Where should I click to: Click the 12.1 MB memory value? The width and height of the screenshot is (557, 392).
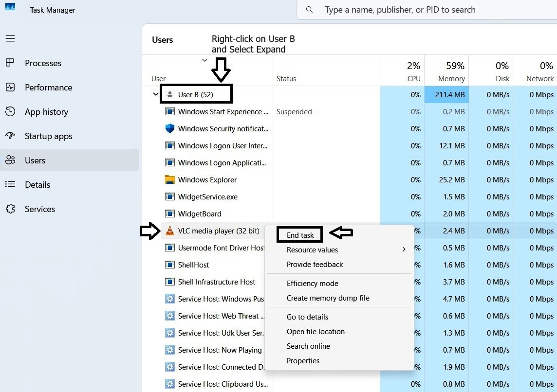(x=451, y=146)
